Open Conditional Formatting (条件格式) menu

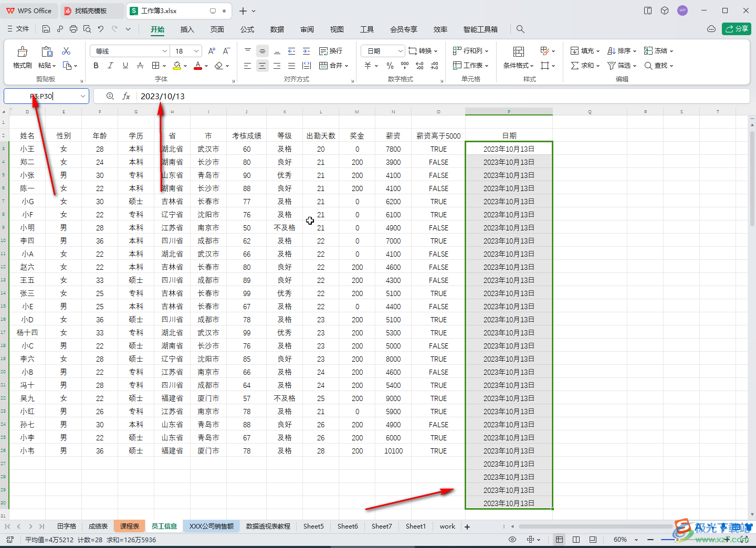click(x=519, y=57)
